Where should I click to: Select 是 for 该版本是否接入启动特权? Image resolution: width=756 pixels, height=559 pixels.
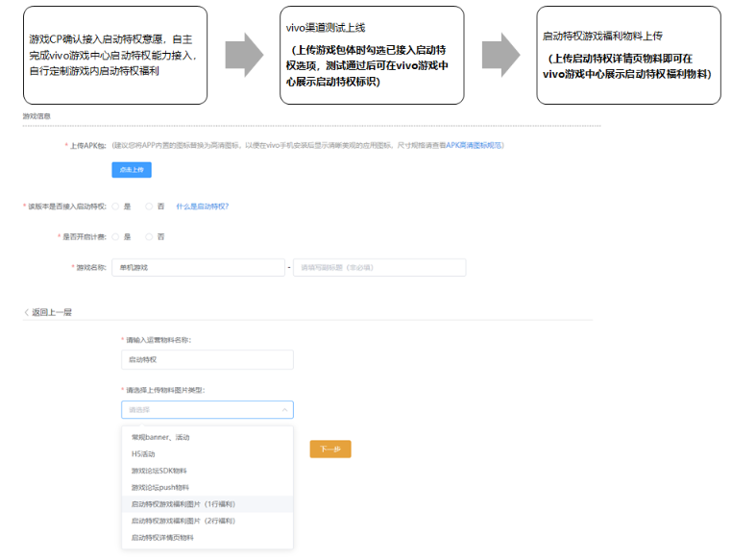[115, 207]
